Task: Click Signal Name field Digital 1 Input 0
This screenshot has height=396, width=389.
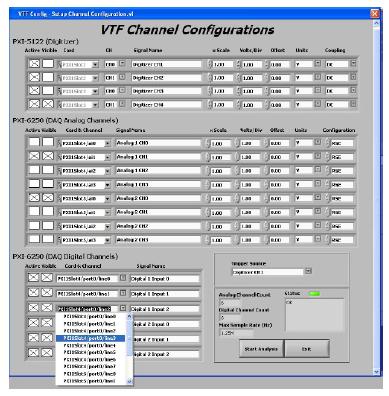Action: [x=165, y=279]
